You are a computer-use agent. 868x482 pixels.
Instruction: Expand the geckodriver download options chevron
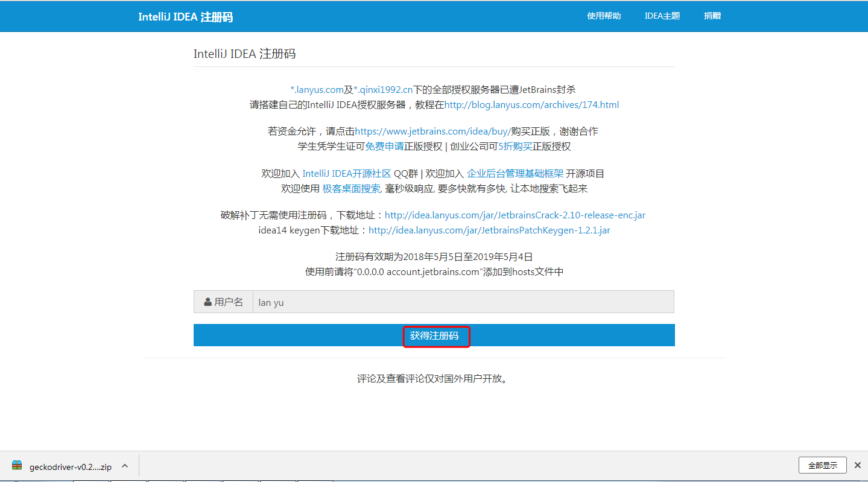(x=125, y=466)
